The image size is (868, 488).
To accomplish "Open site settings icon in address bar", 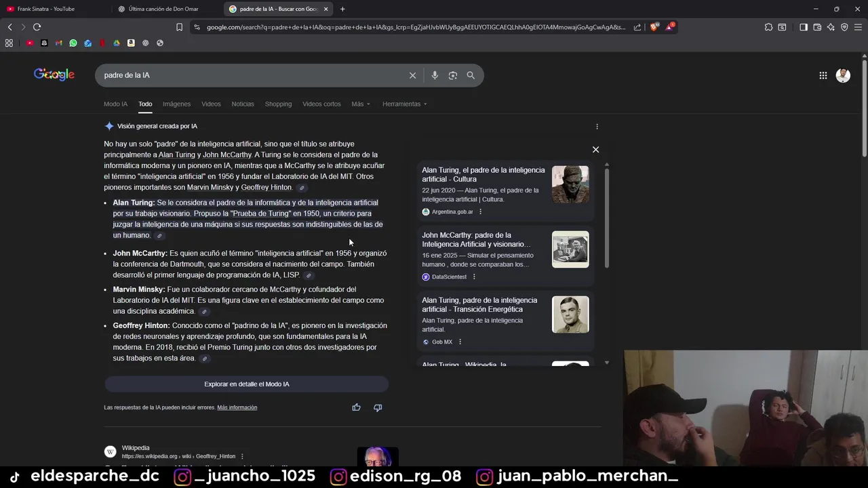I will [197, 27].
